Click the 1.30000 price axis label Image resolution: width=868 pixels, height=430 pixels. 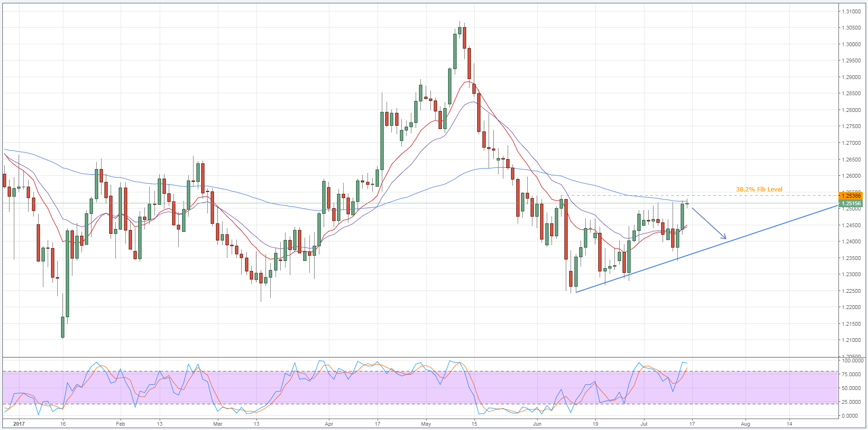[x=851, y=44]
